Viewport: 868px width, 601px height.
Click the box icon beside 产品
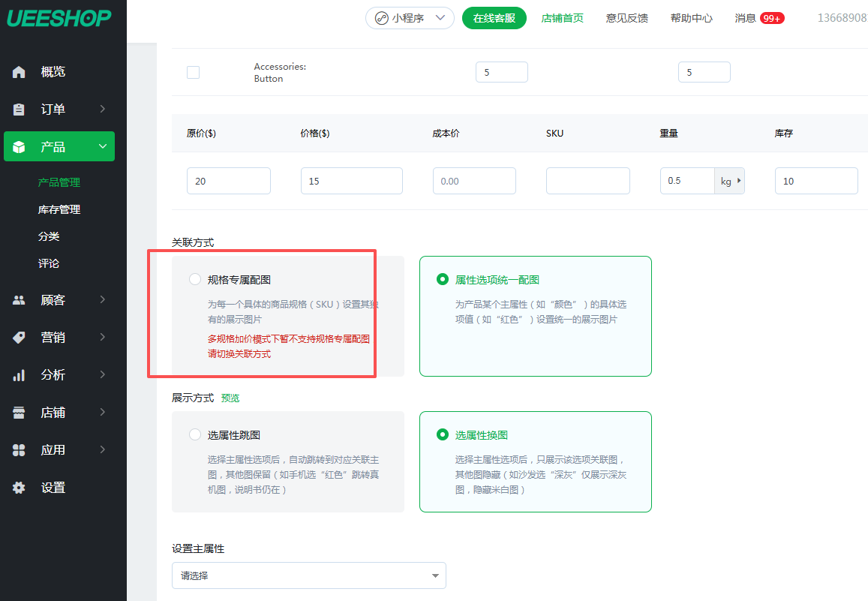pyautogui.click(x=19, y=147)
